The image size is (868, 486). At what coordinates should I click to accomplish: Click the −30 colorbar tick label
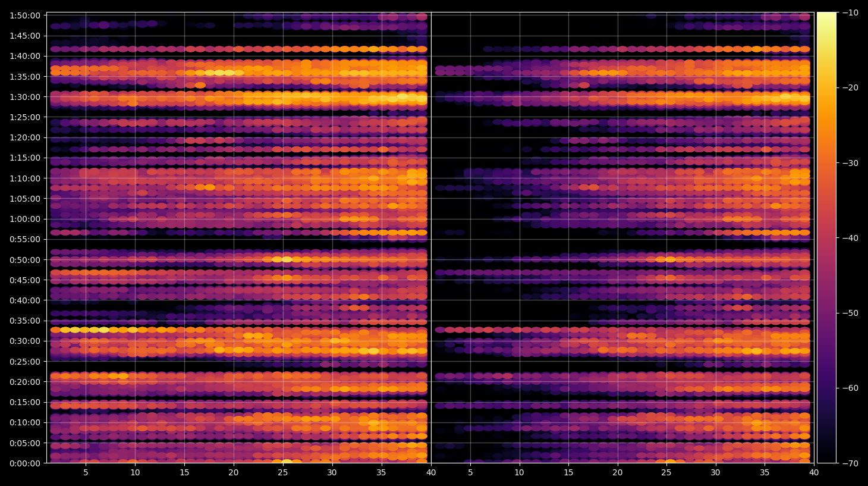tap(850, 163)
